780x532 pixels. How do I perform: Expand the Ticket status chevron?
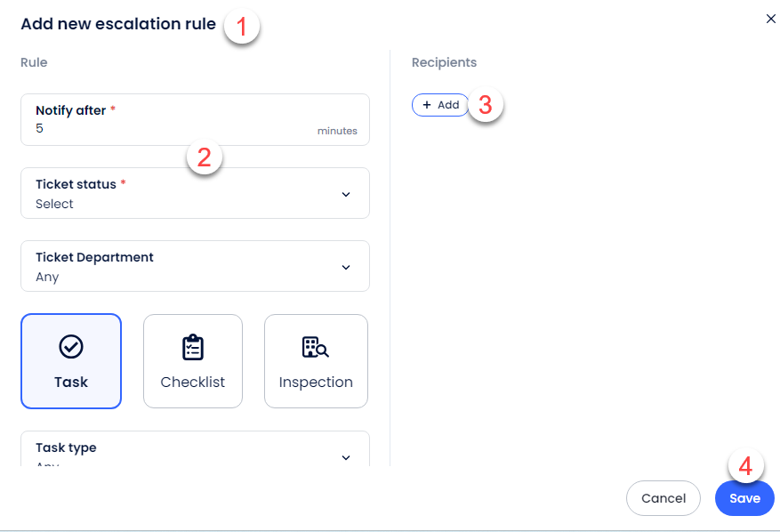pyautogui.click(x=346, y=194)
